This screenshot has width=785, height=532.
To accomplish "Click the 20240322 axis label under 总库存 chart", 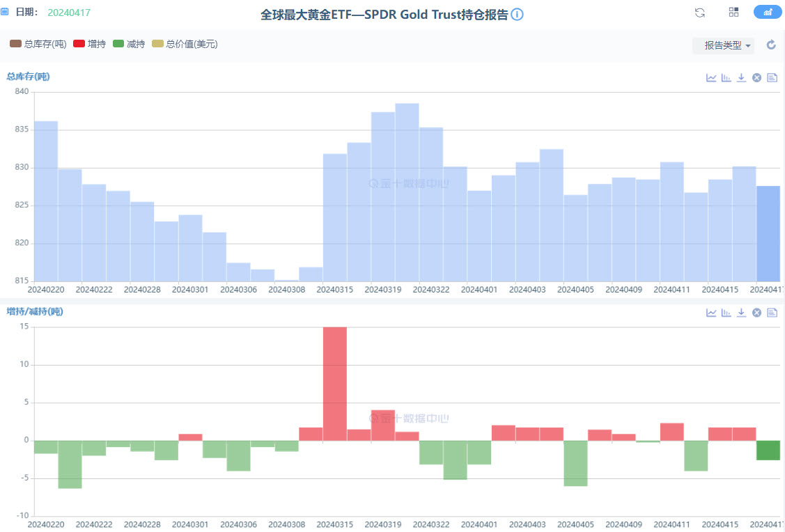I will click(x=431, y=289).
